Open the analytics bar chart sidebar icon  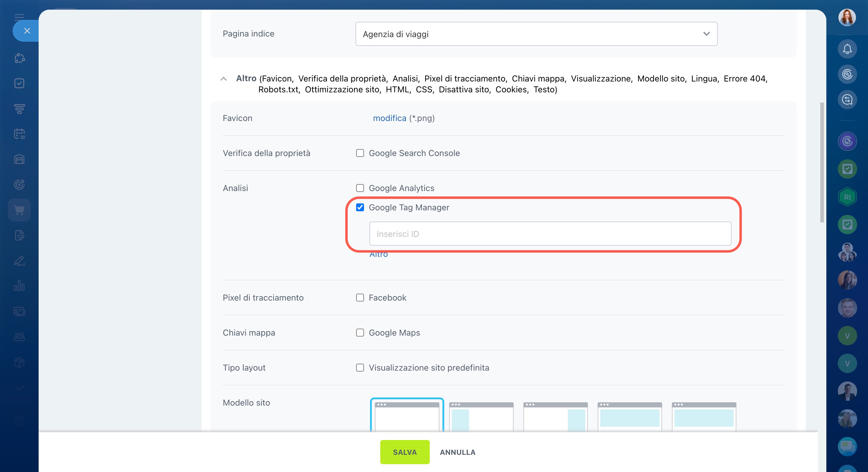(19, 286)
